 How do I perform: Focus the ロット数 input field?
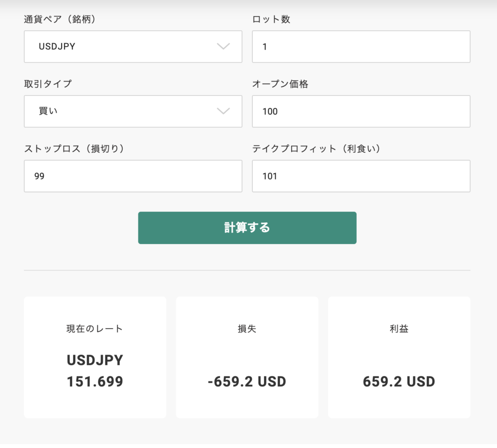(x=361, y=47)
